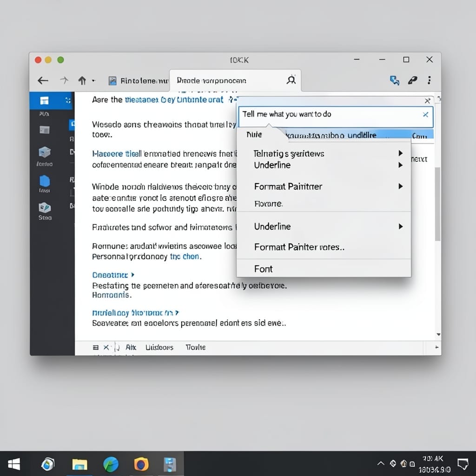Screen dimensions: 476x476
Task: Select the Atk item in the bottom bar
Action: [x=131, y=347]
